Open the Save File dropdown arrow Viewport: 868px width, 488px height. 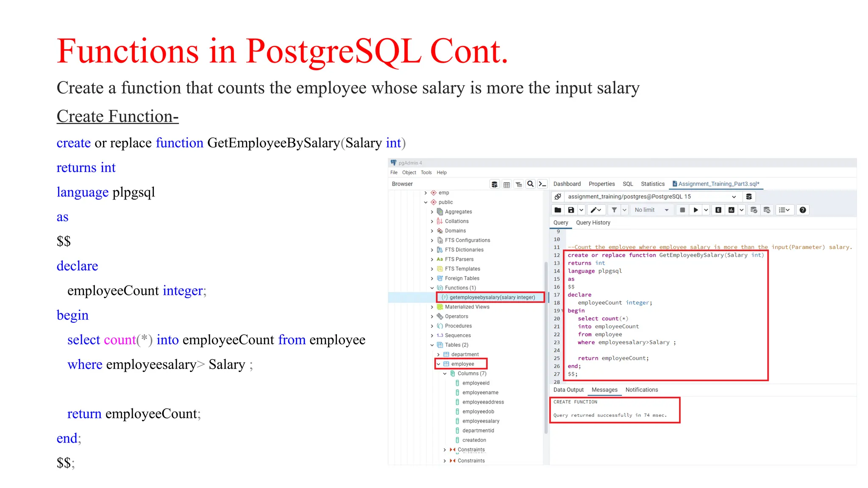click(581, 210)
